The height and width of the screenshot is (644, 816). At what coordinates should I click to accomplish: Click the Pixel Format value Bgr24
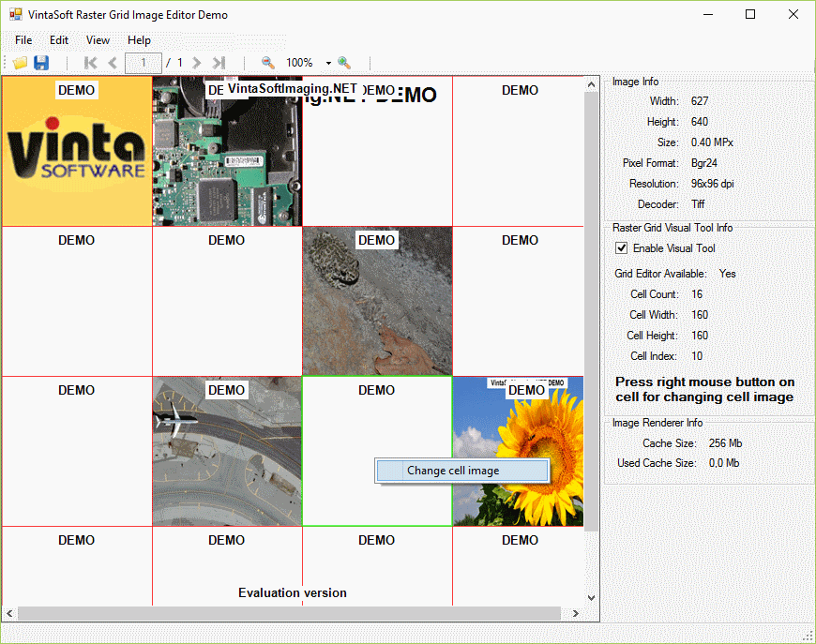[x=704, y=163]
